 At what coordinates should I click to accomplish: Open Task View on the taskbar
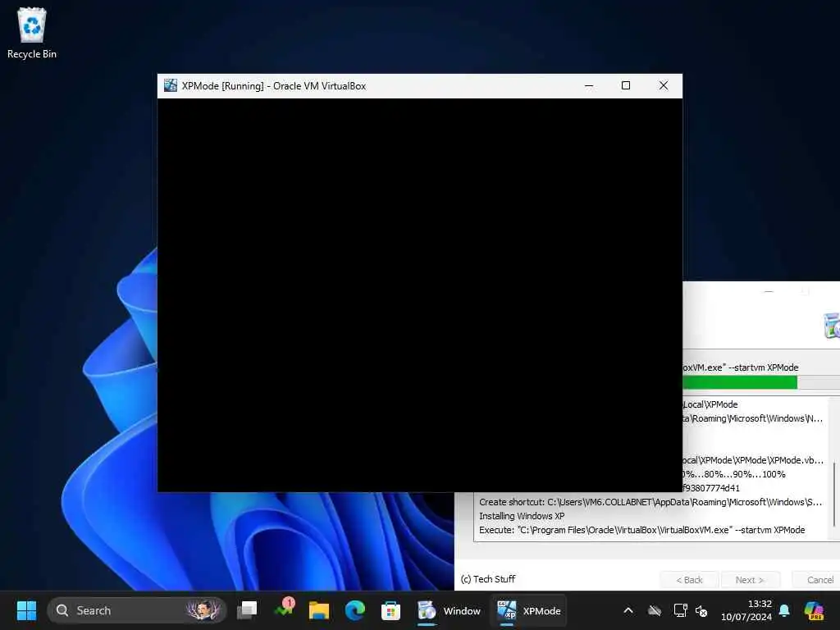coord(247,610)
